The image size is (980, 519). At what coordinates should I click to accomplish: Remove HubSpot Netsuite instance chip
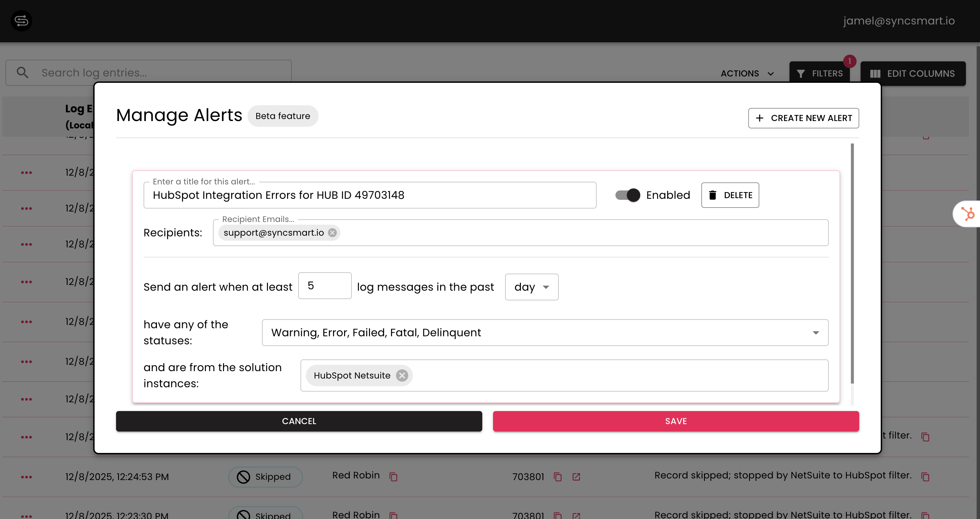[x=402, y=375]
